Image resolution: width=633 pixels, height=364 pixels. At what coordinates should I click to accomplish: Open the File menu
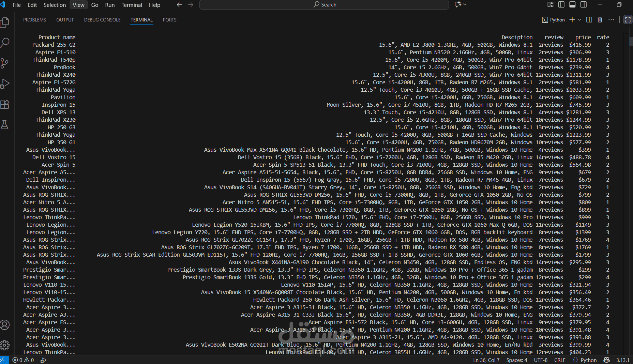point(16,5)
